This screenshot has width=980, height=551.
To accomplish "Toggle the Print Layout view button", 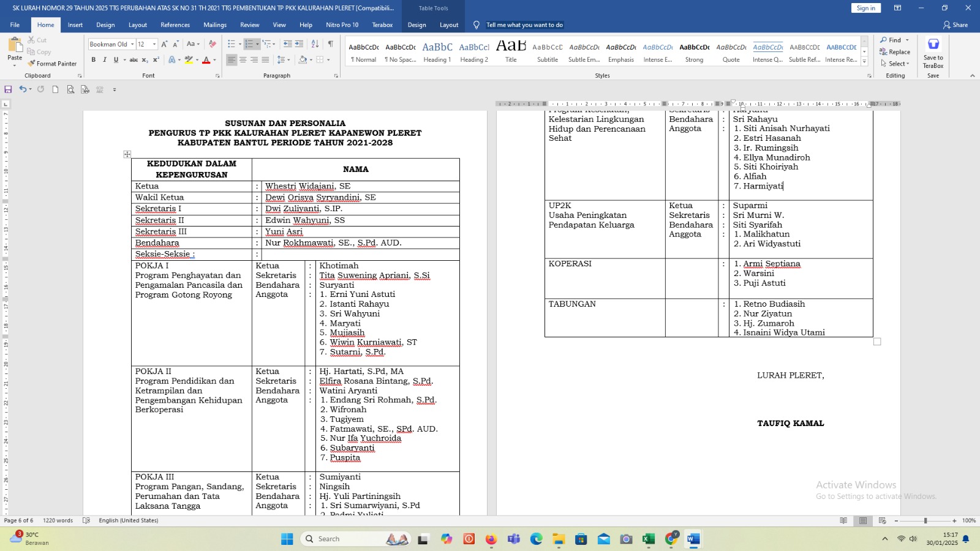I will 863,520.
